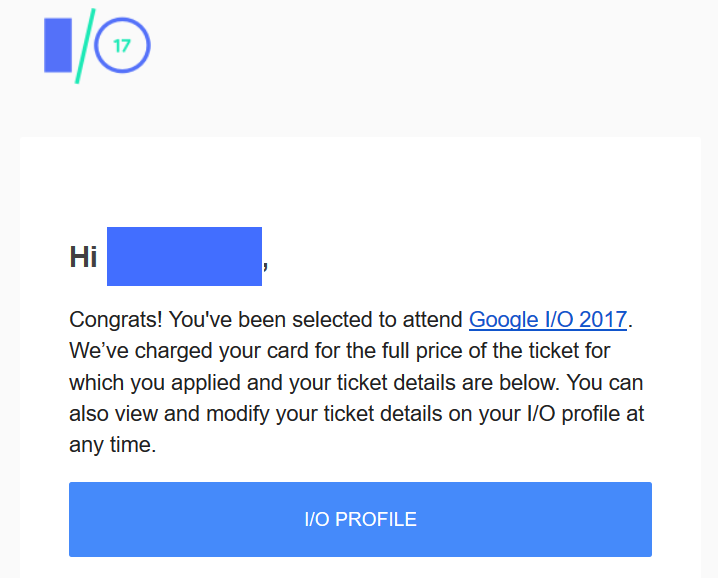Viewport: 718px width, 578px height.
Task: Click the I/O PROFILE button
Action: [x=360, y=519]
